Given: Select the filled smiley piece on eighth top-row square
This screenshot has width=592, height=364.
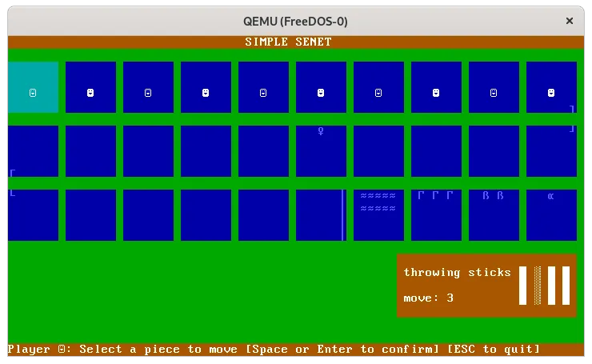Looking at the screenshot, I should 436,93.
